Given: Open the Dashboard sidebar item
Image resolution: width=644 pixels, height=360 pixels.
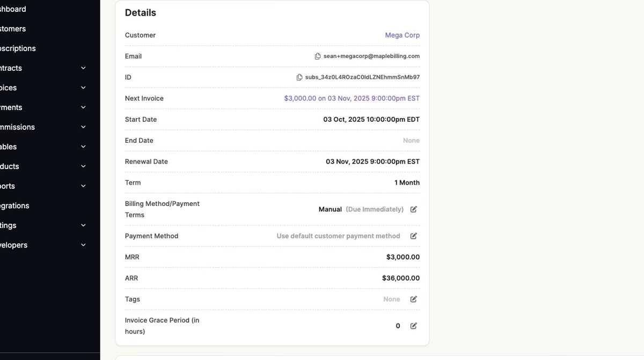Looking at the screenshot, I should [13, 9].
